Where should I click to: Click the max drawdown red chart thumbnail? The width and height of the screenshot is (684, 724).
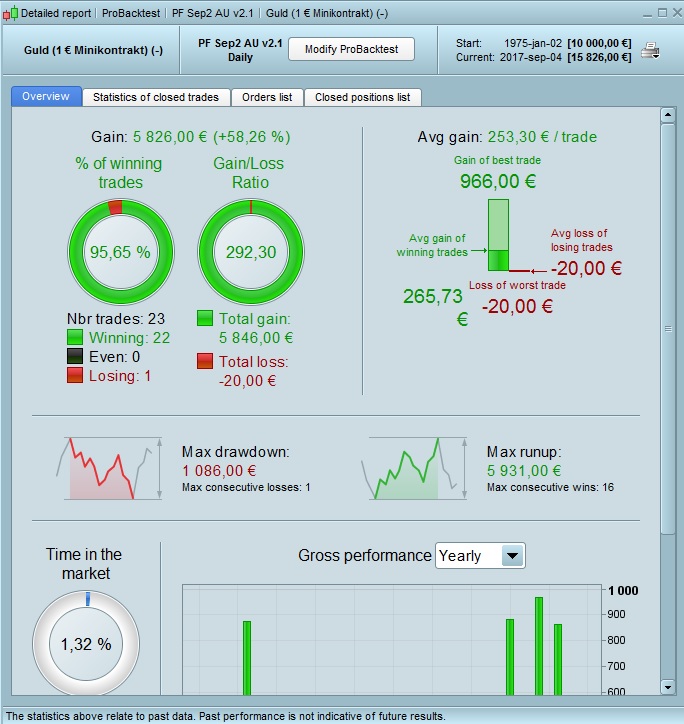coord(109,468)
